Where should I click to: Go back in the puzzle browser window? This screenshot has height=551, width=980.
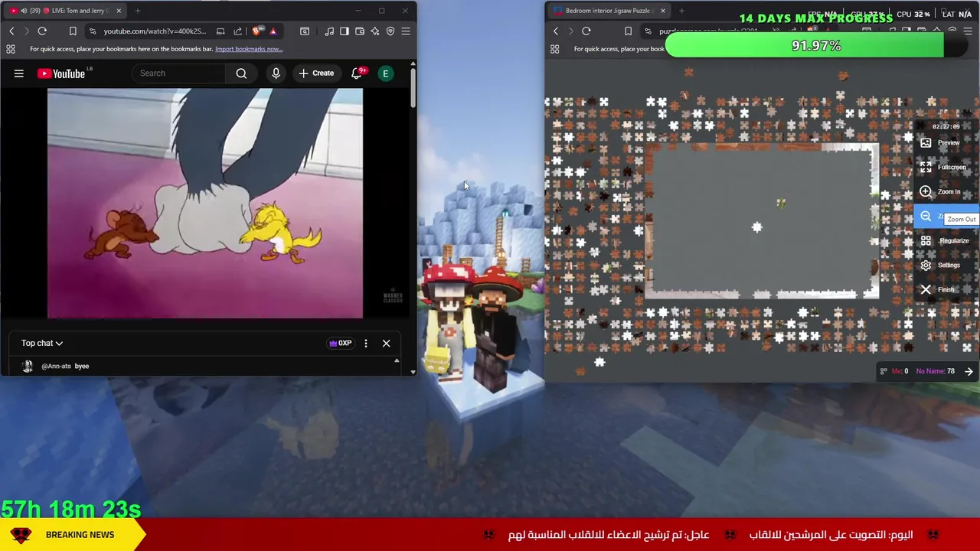pyautogui.click(x=556, y=31)
